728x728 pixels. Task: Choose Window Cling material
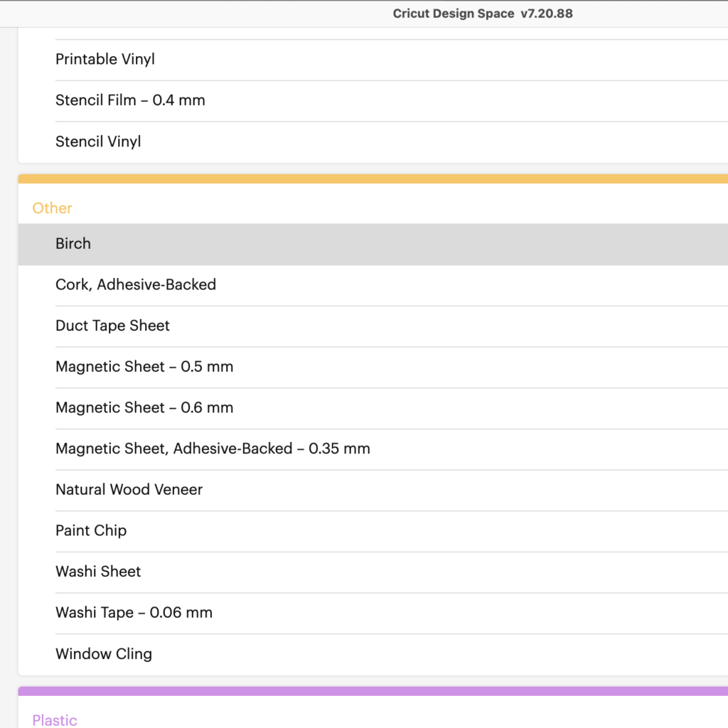pos(373,654)
